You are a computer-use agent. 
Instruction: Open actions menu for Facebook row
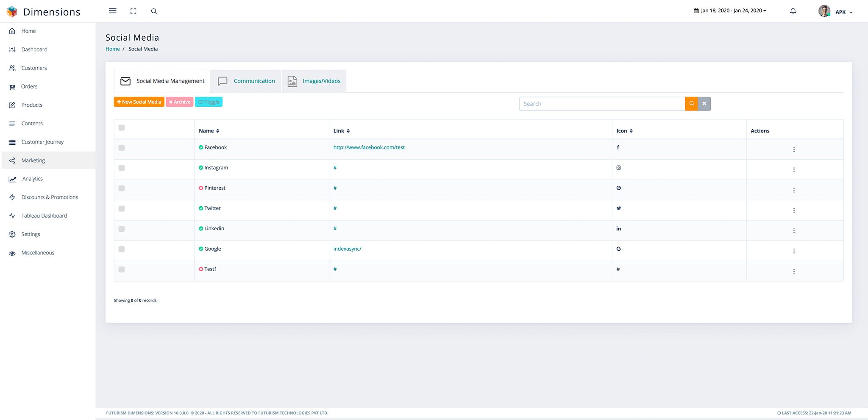tap(794, 149)
